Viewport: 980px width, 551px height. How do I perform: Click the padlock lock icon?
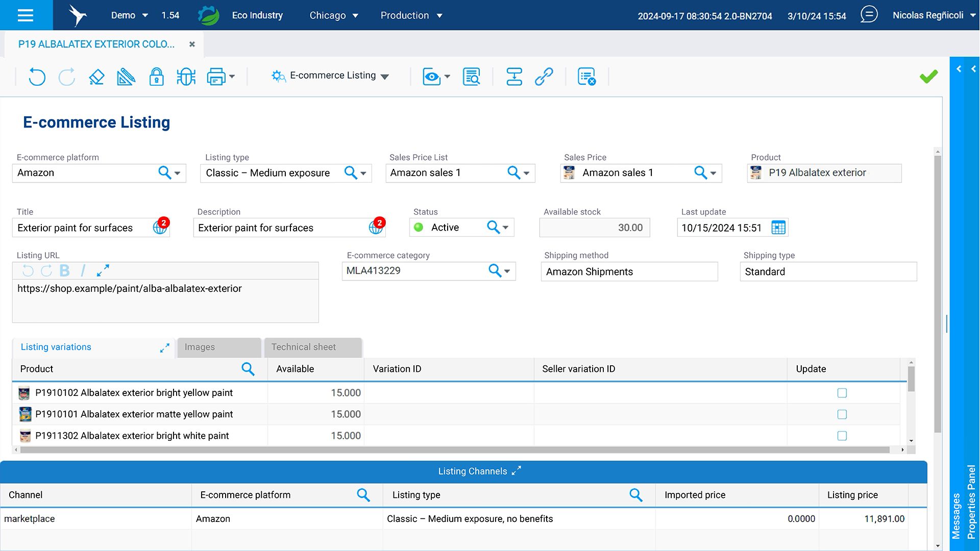(156, 77)
